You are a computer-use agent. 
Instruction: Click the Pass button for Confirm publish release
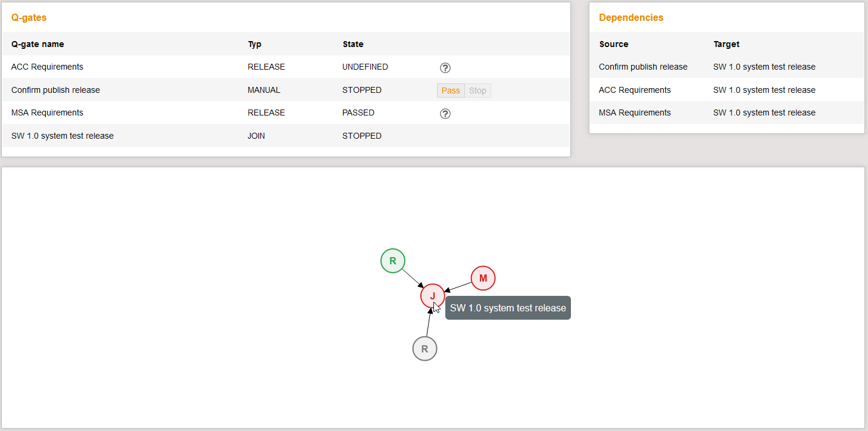(451, 90)
